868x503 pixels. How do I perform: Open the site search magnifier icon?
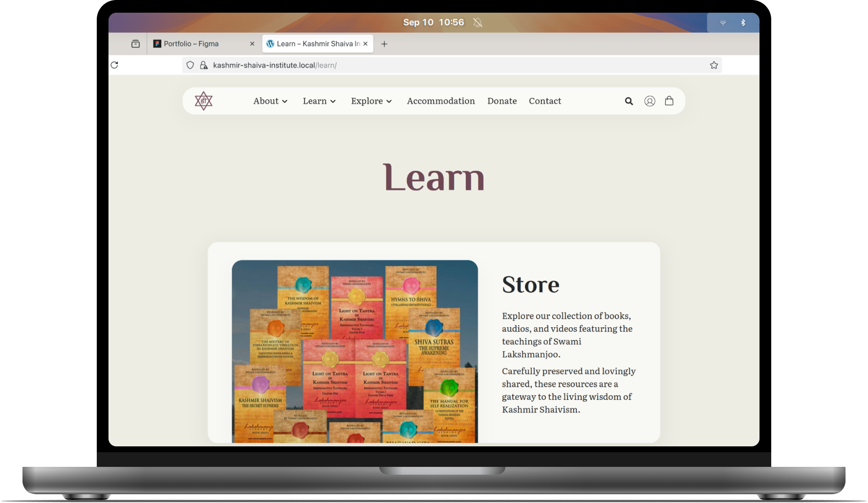[629, 101]
